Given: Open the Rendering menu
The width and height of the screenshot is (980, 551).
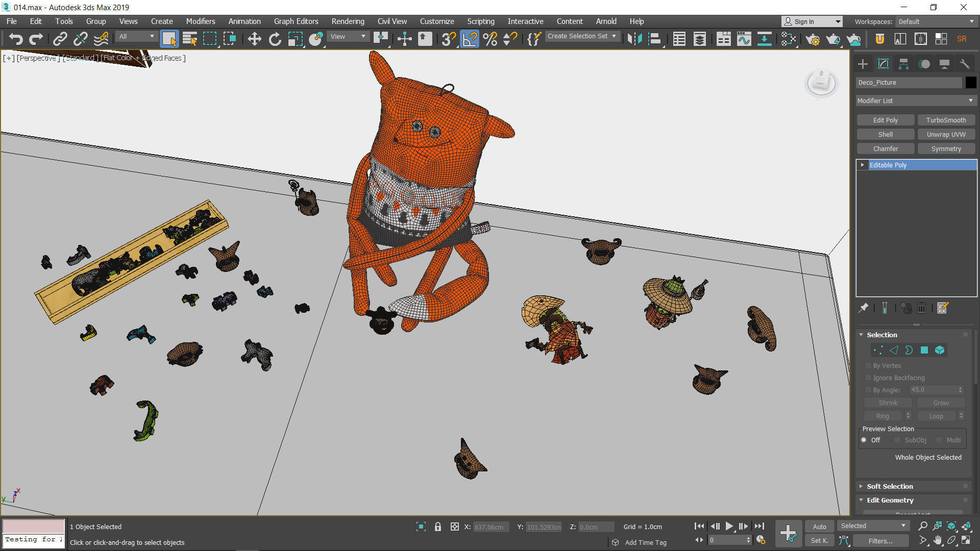Looking at the screenshot, I should pyautogui.click(x=348, y=21).
